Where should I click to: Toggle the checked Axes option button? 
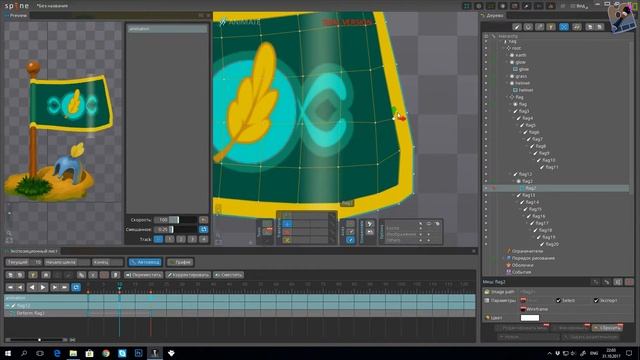(x=350, y=240)
